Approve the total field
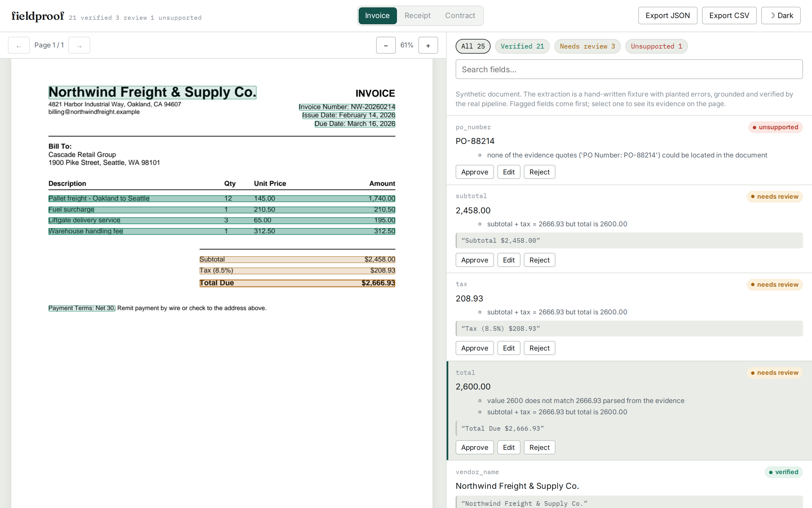The width and height of the screenshot is (812, 508). coord(475,448)
